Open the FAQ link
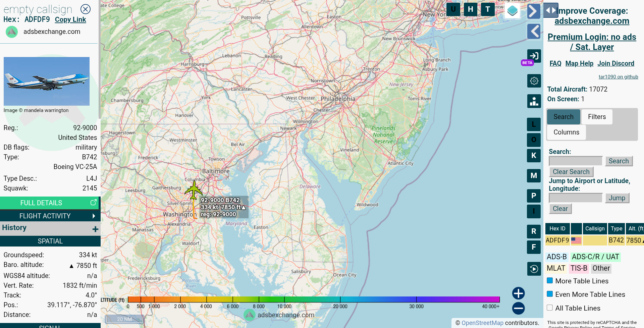Image resolution: width=644 pixels, height=328 pixels. pos(555,63)
